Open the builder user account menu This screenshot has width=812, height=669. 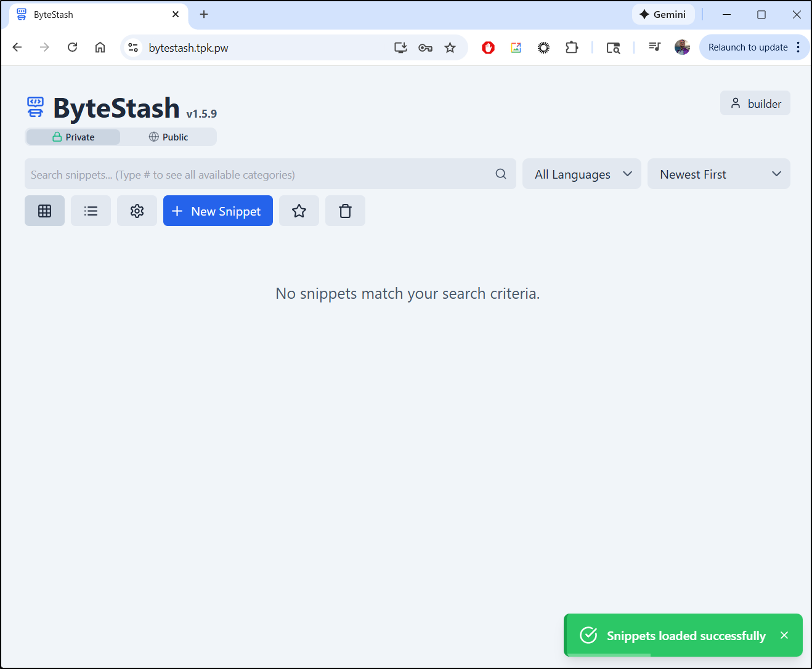[x=755, y=103]
